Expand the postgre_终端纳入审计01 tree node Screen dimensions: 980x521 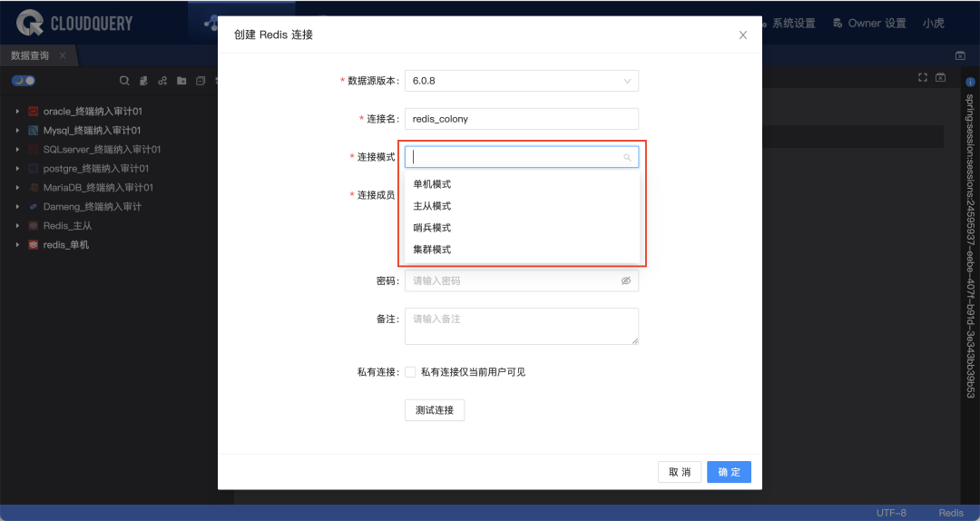[x=17, y=169]
